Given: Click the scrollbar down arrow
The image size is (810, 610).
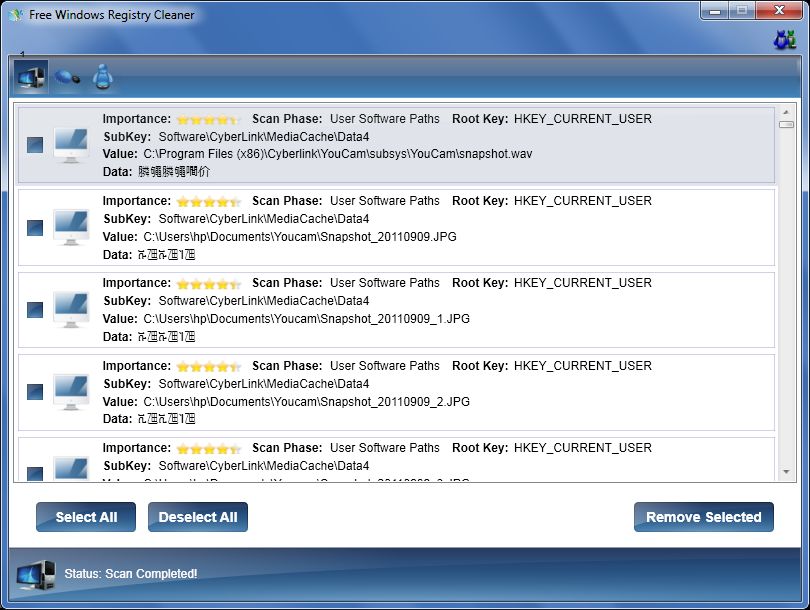Looking at the screenshot, I should coord(786,472).
